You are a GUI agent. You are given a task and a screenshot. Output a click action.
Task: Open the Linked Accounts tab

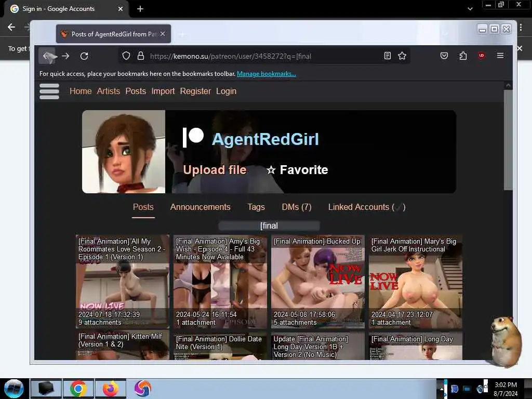367,207
